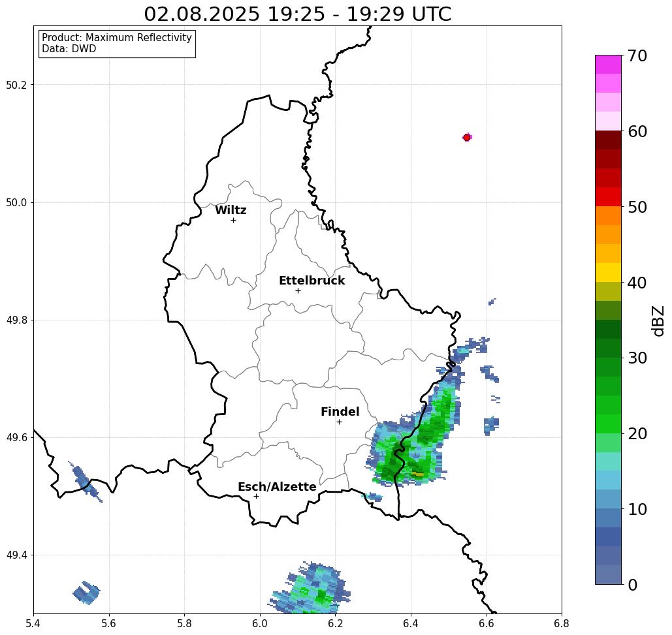Image resolution: width=672 pixels, height=635 pixels.
Task: Click the bright red colorbar swatch just above 50
Action: [x=608, y=197]
